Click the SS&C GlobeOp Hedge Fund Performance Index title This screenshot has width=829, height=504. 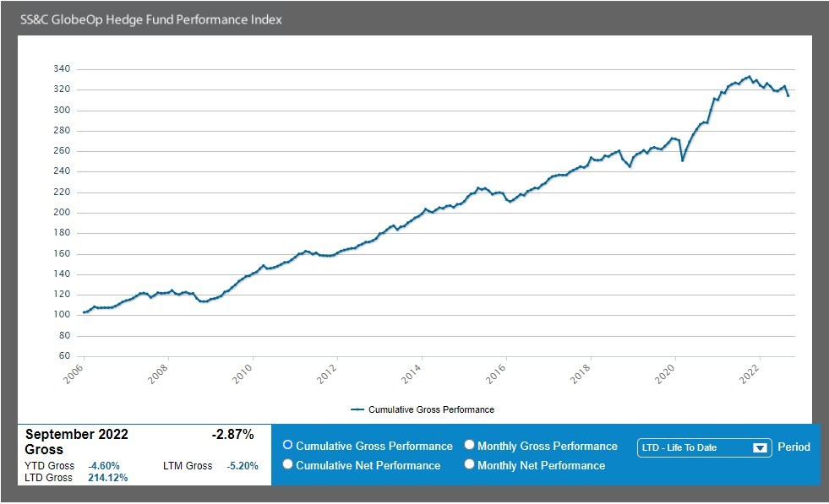[x=151, y=19]
